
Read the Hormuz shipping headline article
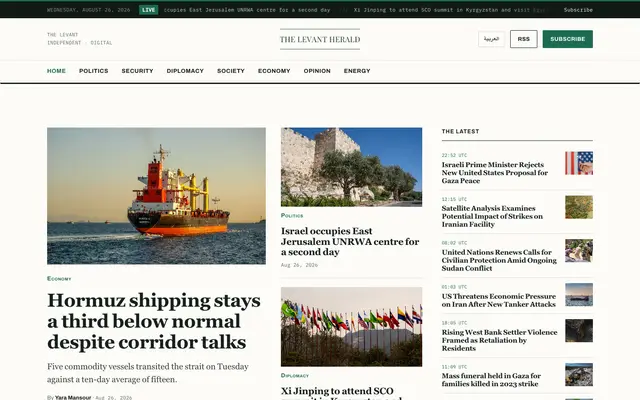pyautogui.click(x=154, y=321)
